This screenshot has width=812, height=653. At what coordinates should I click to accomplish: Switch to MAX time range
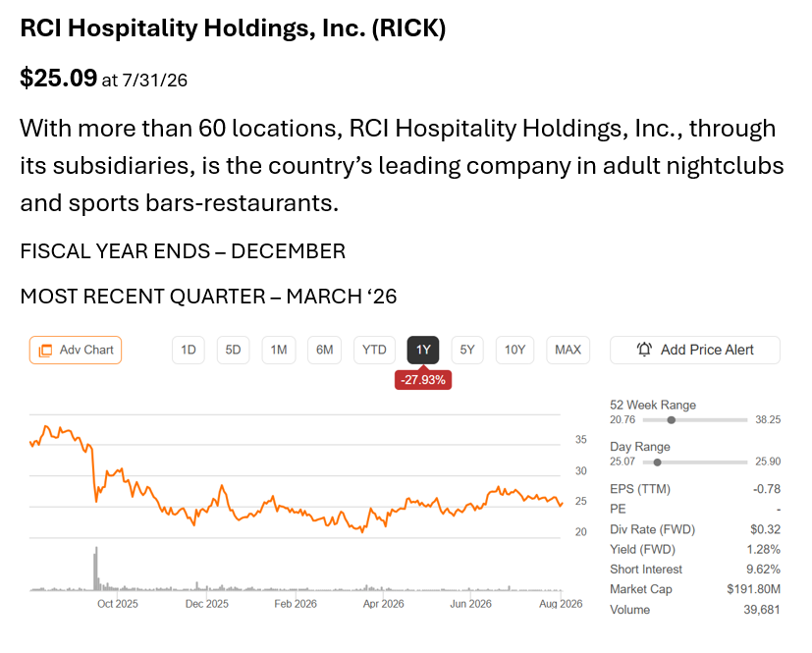[x=568, y=350]
